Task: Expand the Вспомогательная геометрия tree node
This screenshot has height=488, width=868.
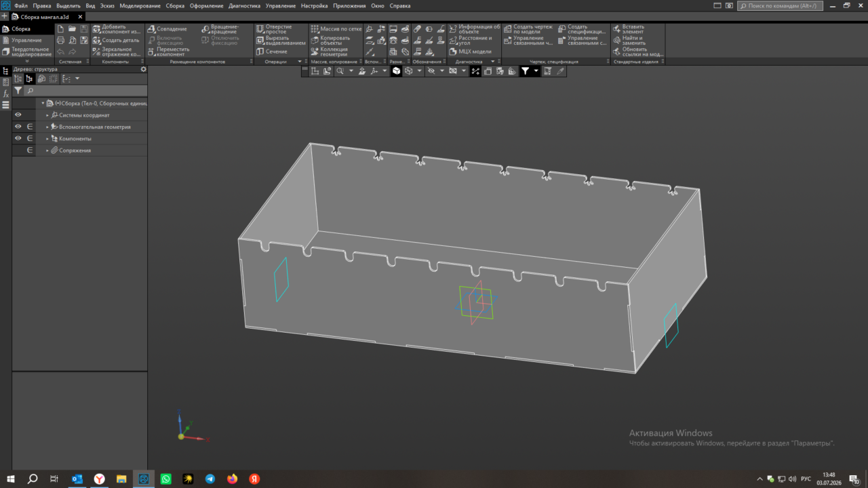Action: [x=47, y=127]
